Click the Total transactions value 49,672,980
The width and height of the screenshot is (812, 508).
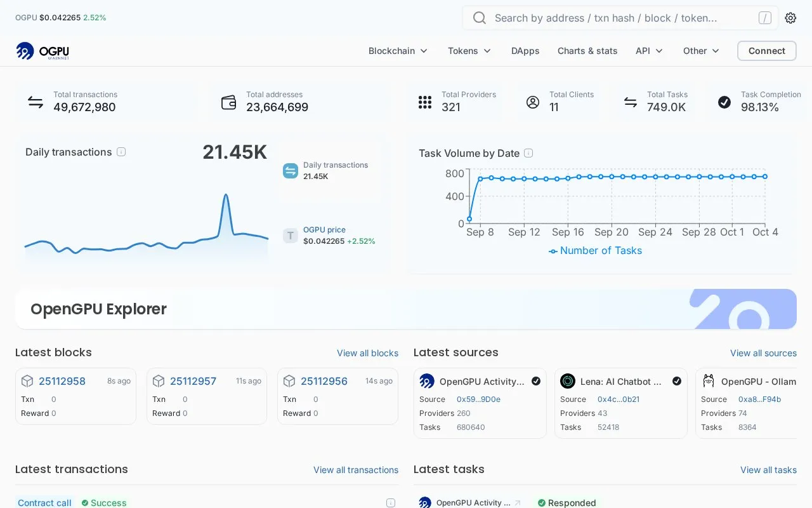(84, 107)
